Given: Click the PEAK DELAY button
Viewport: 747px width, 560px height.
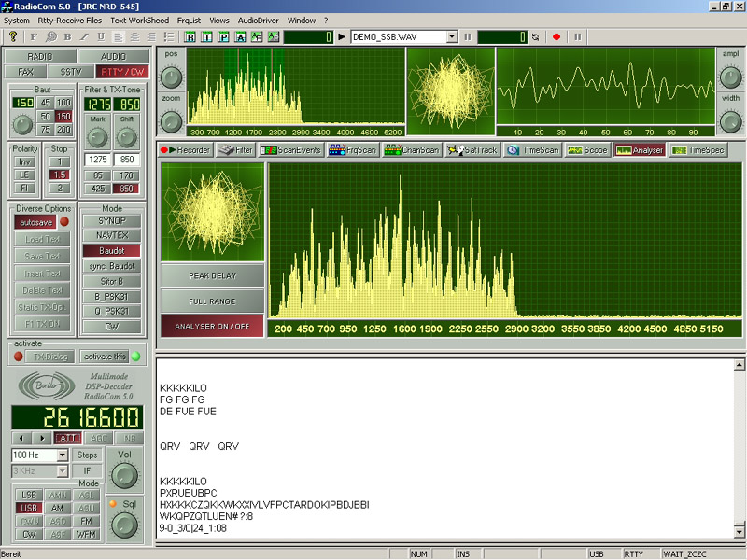Looking at the screenshot, I should (213, 275).
